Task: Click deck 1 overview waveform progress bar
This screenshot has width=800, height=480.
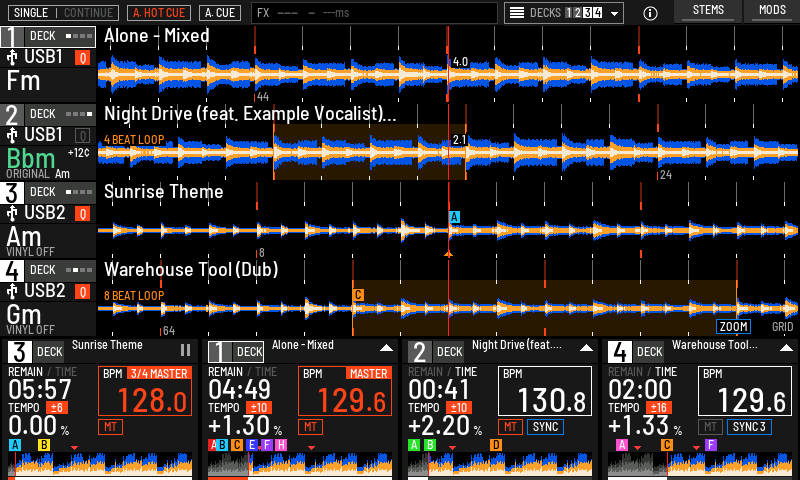Action: [x=300, y=465]
